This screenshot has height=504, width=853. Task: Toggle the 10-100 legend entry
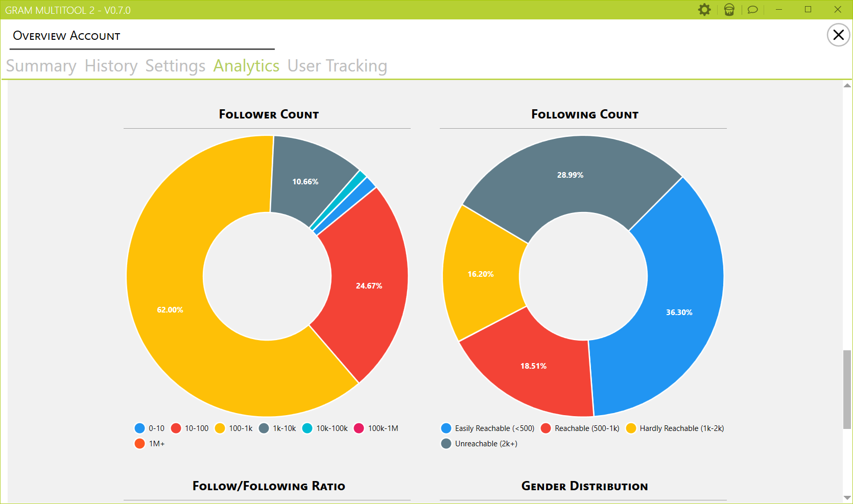pyautogui.click(x=190, y=428)
